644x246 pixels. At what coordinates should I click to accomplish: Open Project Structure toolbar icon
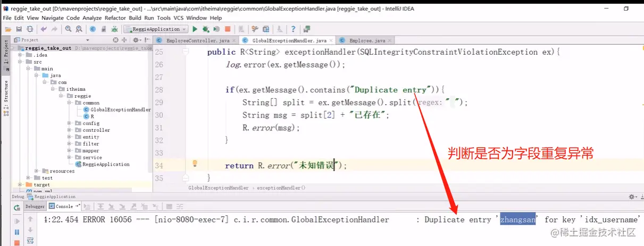click(x=266, y=29)
